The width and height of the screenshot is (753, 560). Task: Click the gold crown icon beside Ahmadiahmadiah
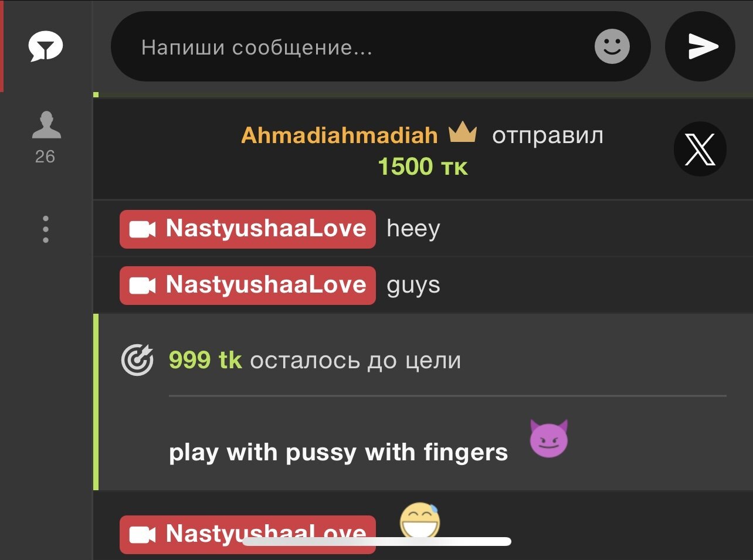pyautogui.click(x=463, y=133)
